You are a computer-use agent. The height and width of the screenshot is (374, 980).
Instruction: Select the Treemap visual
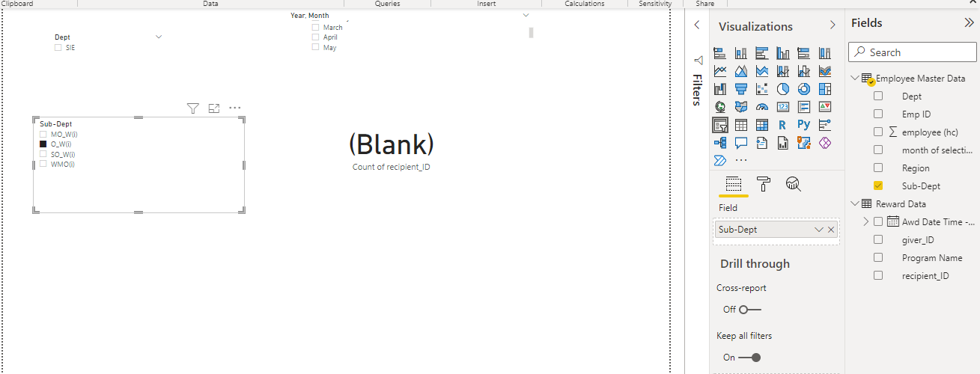(x=825, y=89)
